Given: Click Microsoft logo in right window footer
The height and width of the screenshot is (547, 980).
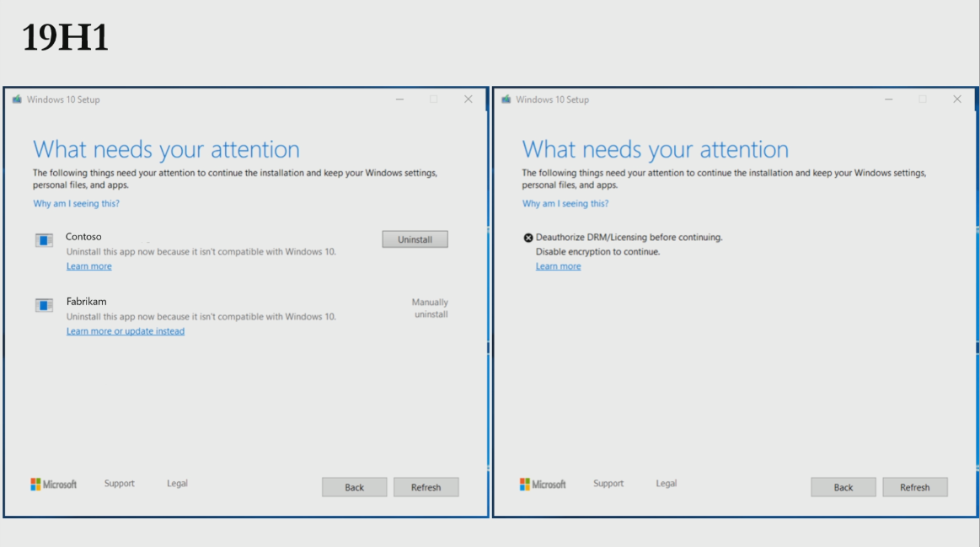Looking at the screenshot, I should pyautogui.click(x=543, y=484).
